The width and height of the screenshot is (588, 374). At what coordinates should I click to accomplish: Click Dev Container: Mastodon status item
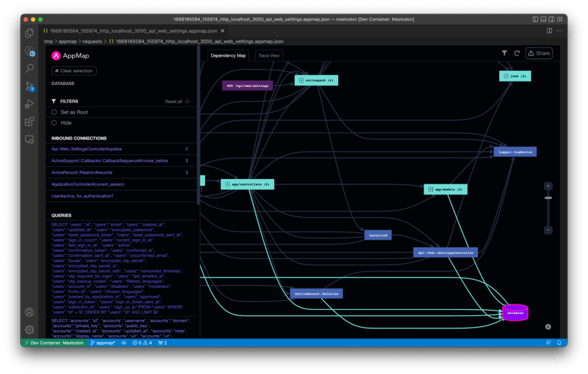point(54,343)
